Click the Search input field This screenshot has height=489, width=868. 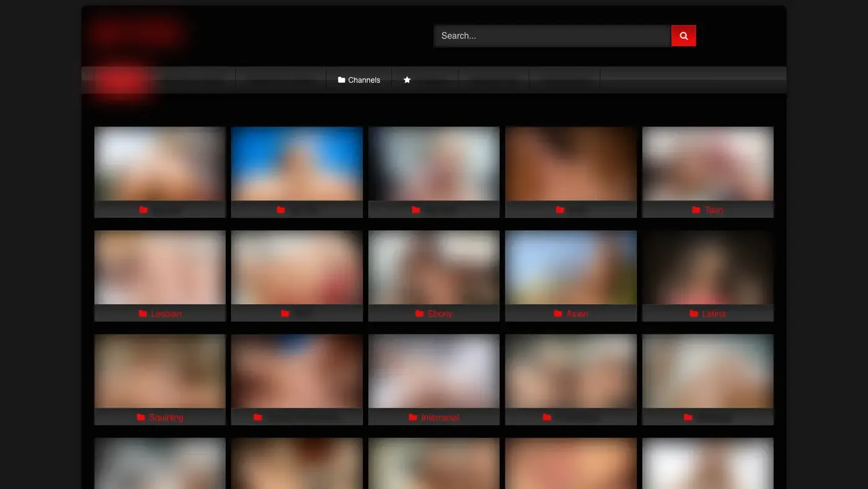(x=552, y=36)
